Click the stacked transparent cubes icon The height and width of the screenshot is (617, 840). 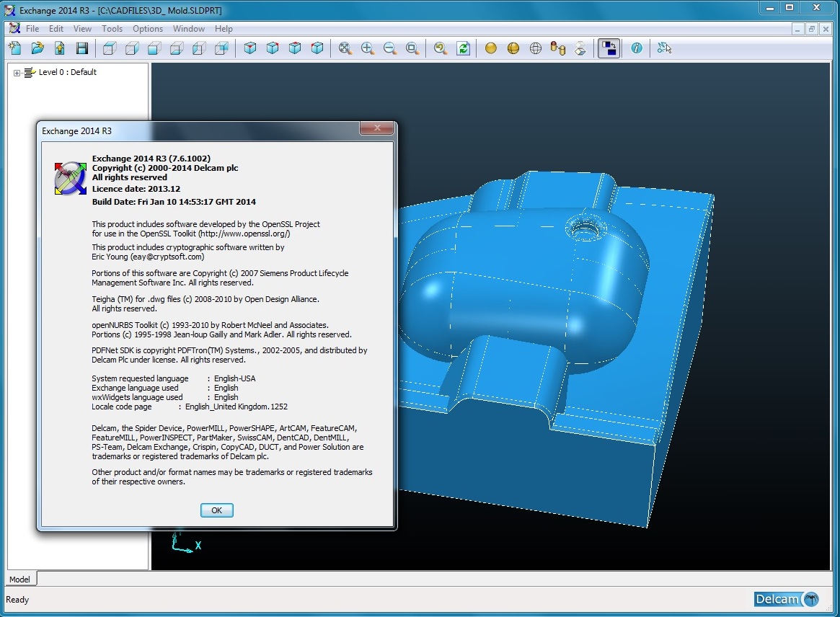pyautogui.click(x=580, y=48)
